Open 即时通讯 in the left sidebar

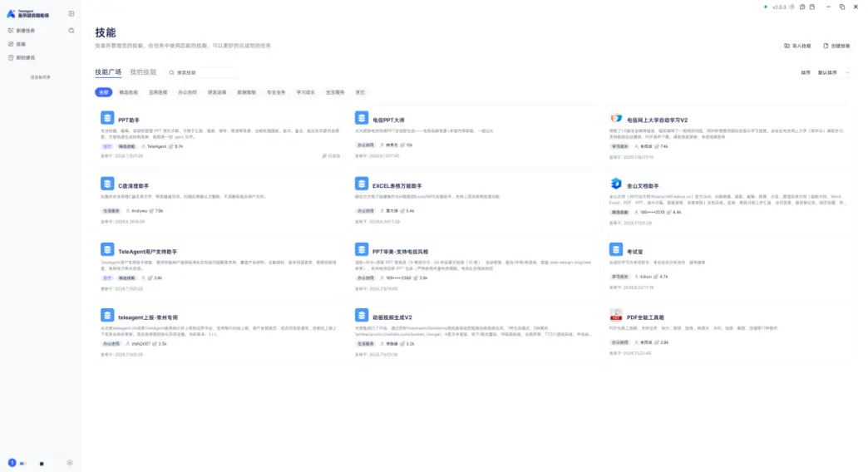coord(26,57)
